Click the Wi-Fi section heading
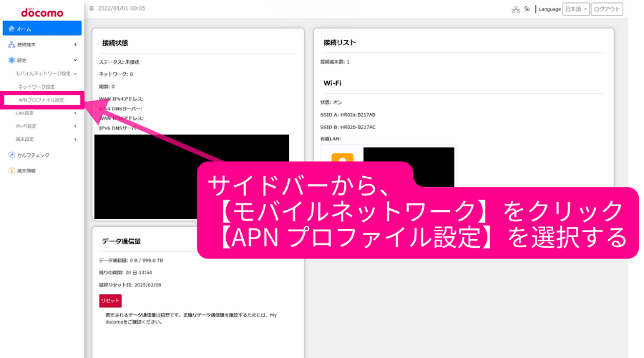The image size is (644, 358). 332,83
